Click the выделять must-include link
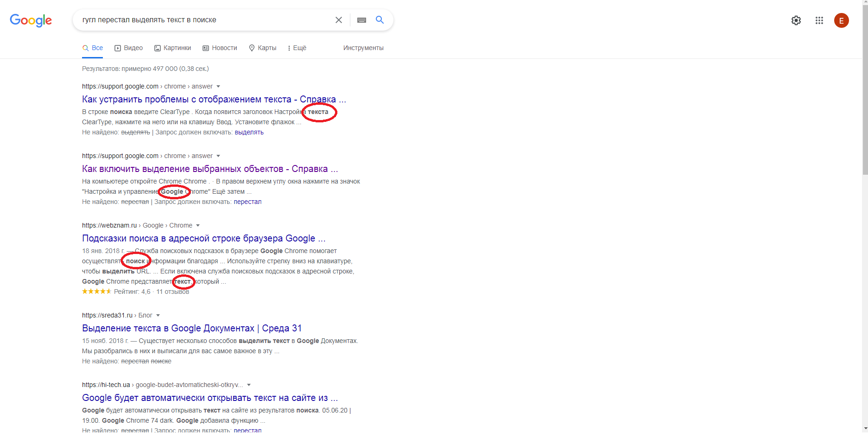Screen dimensions: 868x438 click(x=249, y=133)
